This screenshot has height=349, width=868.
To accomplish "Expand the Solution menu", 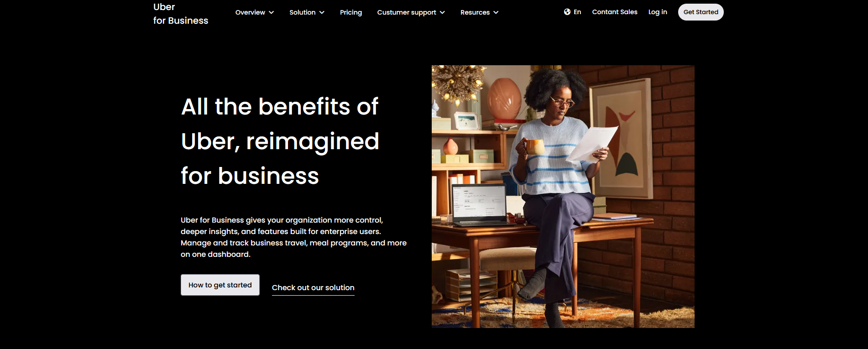I will pos(307,12).
